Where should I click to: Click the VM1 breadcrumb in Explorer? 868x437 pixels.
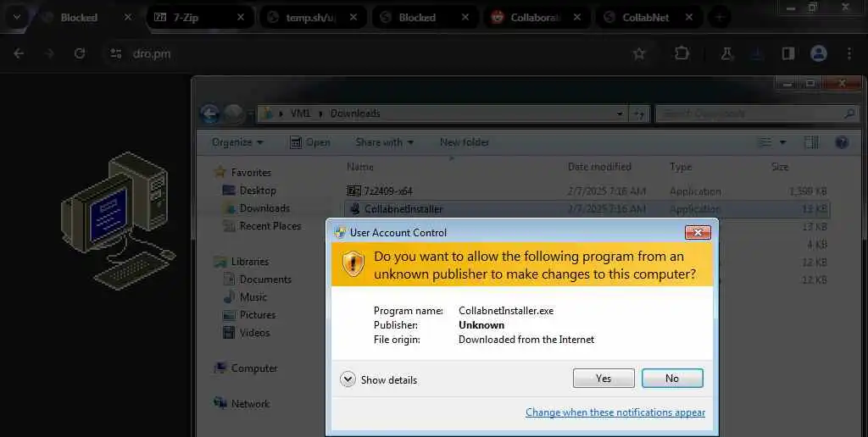301,113
